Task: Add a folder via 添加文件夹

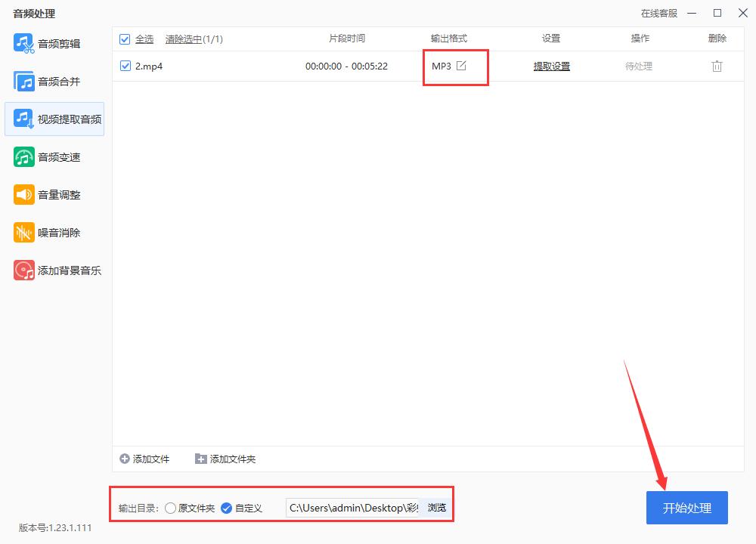Action: 231,459
